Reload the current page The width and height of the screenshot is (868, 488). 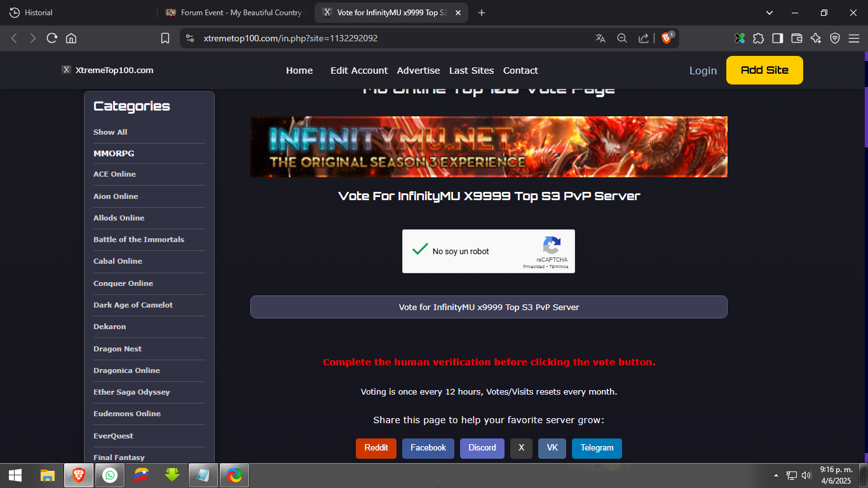52,38
